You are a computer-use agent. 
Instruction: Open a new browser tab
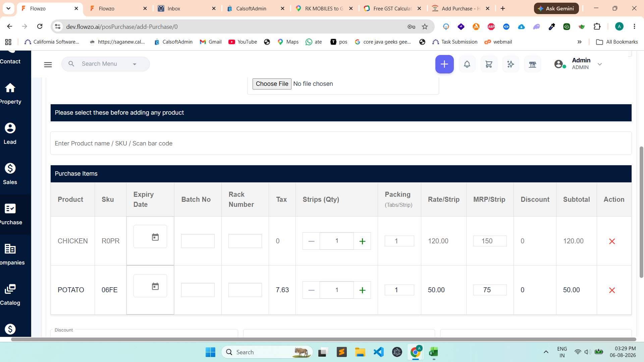coord(503,8)
